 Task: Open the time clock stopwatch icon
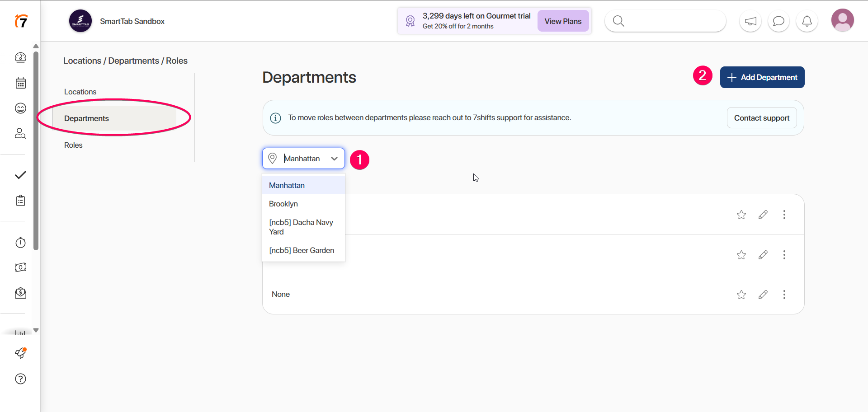(x=21, y=243)
